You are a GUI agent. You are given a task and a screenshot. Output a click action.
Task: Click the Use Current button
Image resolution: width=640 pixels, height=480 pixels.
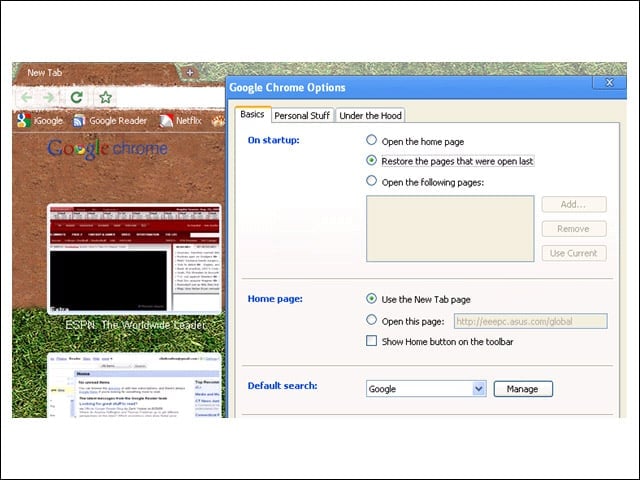point(574,253)
